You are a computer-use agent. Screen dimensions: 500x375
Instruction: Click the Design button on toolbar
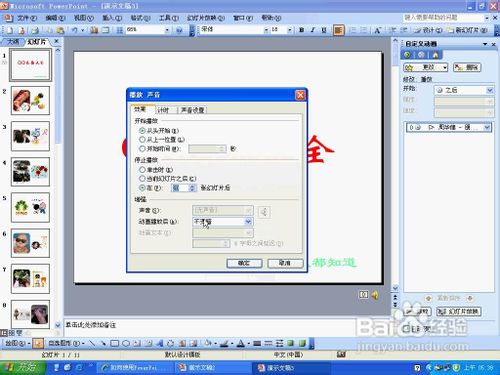point(428,30)
